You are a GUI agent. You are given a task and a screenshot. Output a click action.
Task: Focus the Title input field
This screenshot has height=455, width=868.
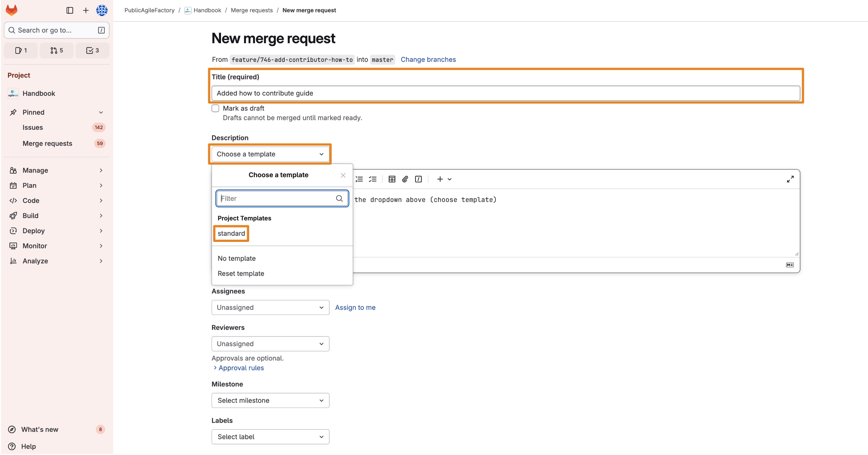click(x=505, y=93)
